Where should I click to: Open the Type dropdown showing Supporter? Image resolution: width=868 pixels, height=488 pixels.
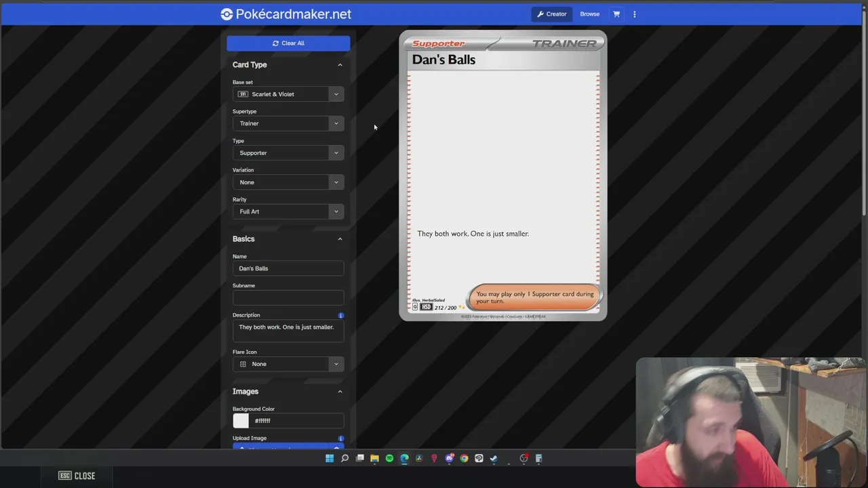click(288, 152)
